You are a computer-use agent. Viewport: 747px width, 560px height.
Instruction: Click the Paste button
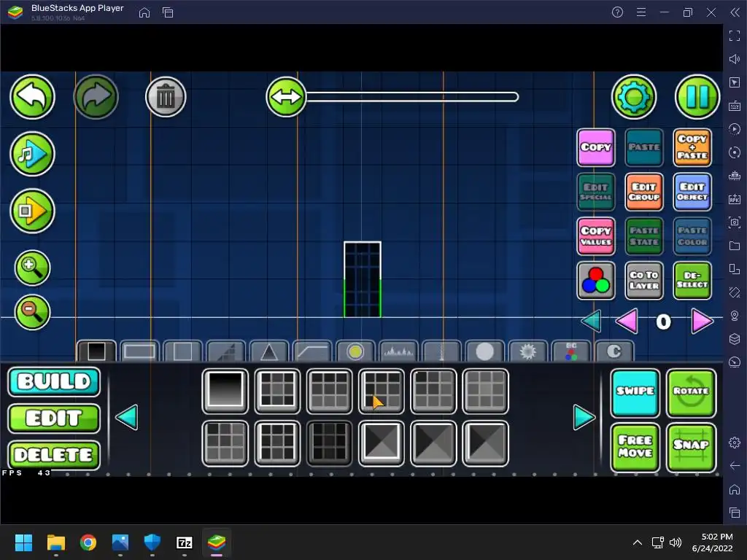pyautogui.click(x=643, y=147)
